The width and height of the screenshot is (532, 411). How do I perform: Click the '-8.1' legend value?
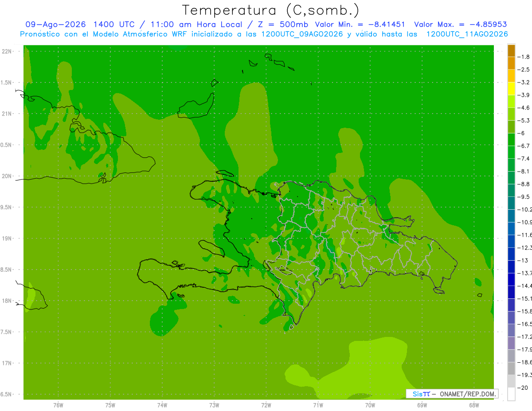524,171
